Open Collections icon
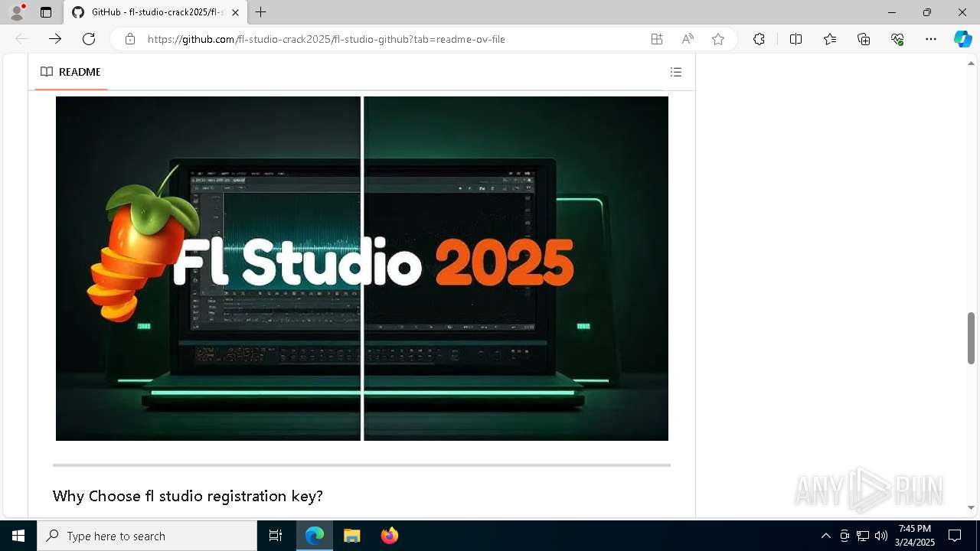The image size is (980, 551). (864, 39)
